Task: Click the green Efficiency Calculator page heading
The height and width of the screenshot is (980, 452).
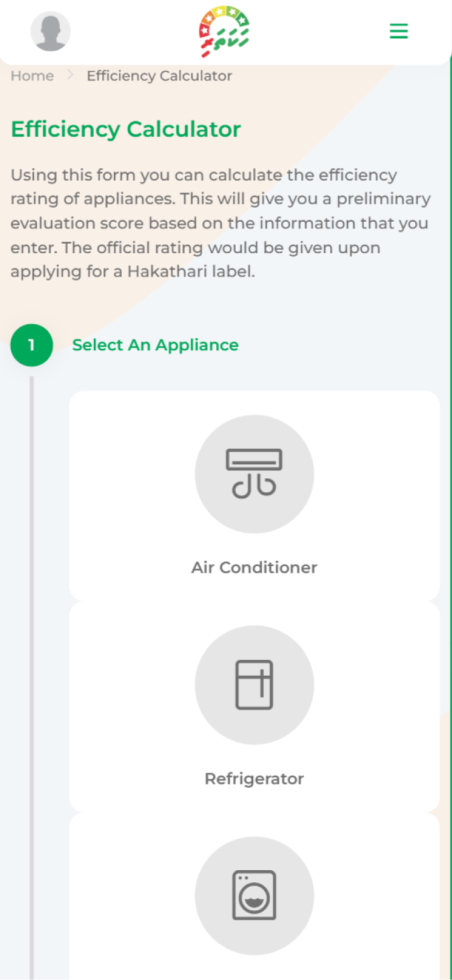Action: click(x=126, y=129)
